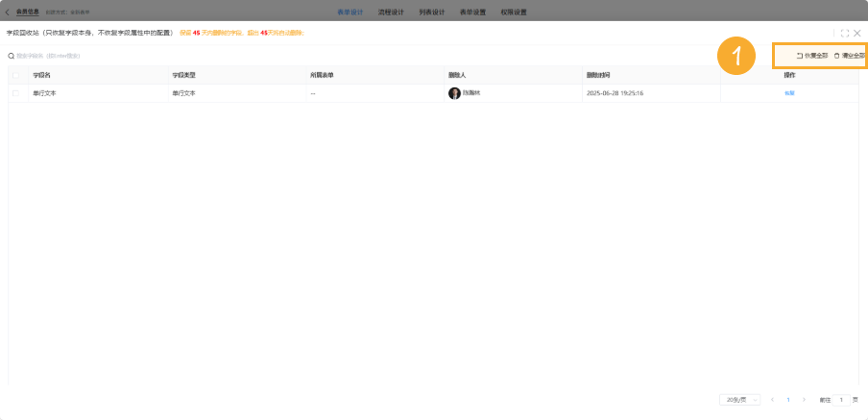The height and width of the screenshot is (420, 868).
Task: Switch to the 表单设计 tab
Action: point(350,12)
